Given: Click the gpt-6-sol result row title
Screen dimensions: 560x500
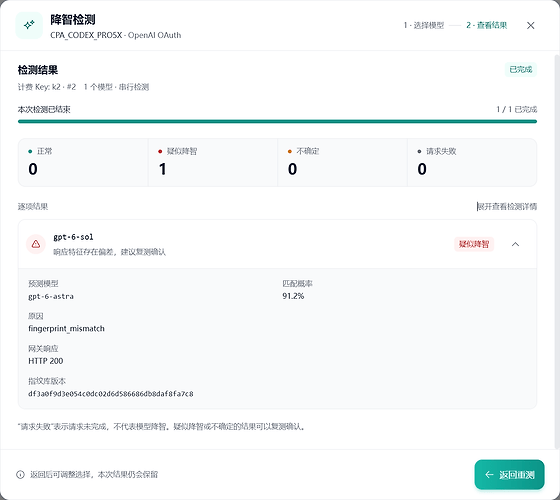Looking at the screenshot, I should click(x=73, y=237).
